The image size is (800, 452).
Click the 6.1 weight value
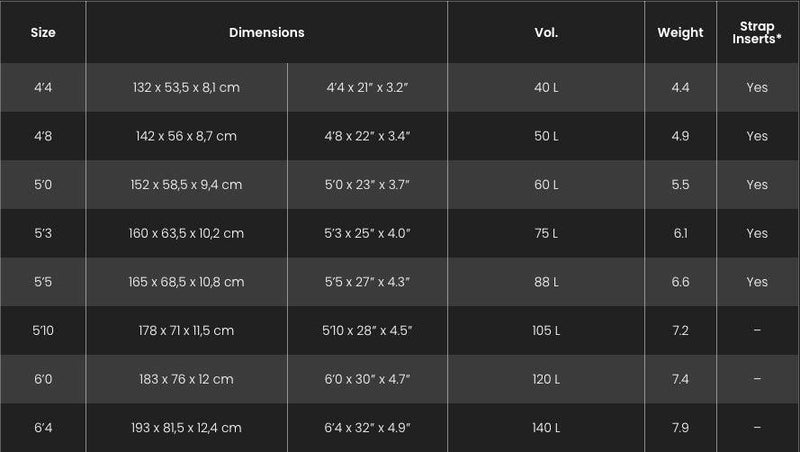coord(680,233)
